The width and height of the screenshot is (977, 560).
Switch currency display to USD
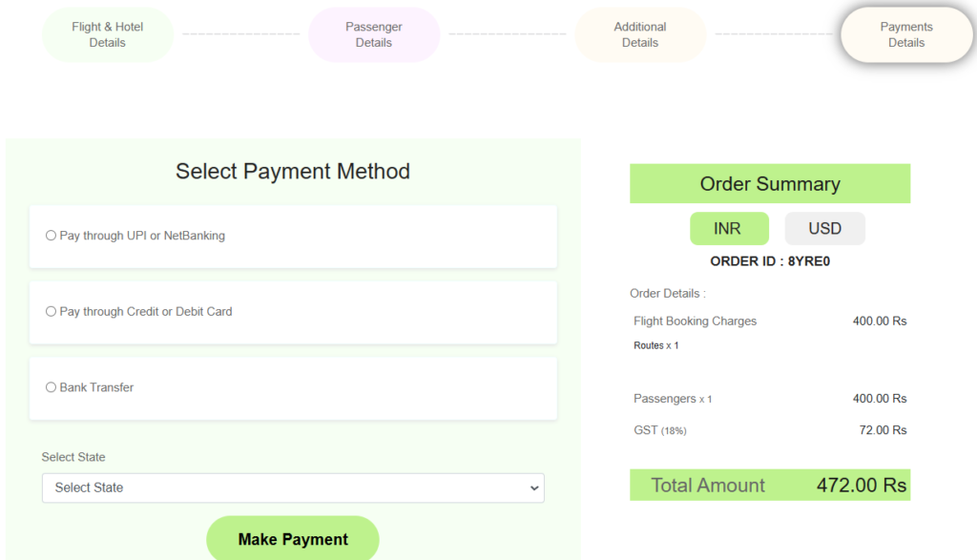pyautogui.click(x=824, y=228)
